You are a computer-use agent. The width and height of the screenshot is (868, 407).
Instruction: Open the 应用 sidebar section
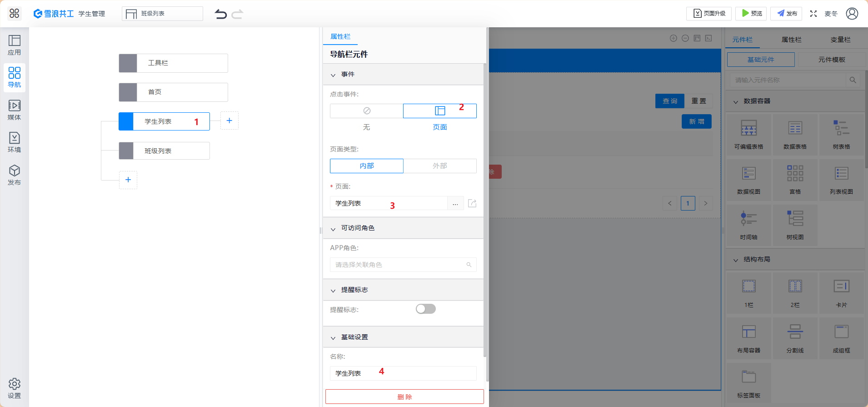tap(14, 45)
